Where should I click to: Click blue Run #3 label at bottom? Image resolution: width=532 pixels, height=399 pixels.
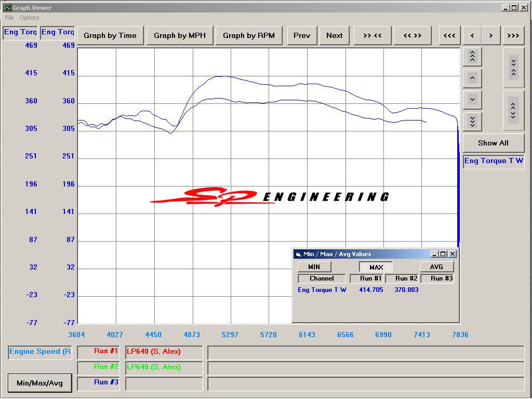[99, 383]
